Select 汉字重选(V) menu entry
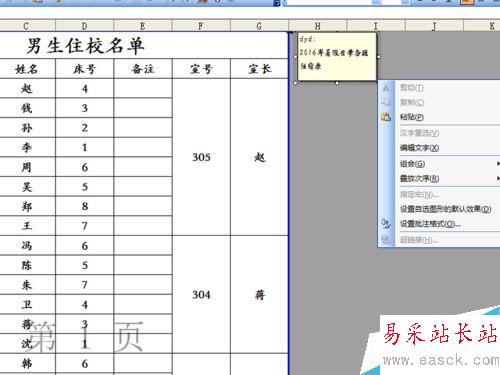 click(419, 133)
